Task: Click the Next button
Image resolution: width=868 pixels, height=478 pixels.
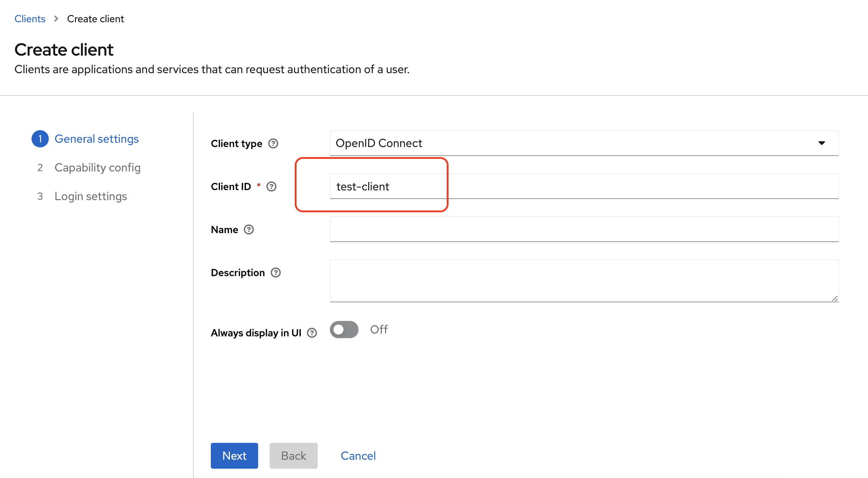Action: tap(234, 455)
